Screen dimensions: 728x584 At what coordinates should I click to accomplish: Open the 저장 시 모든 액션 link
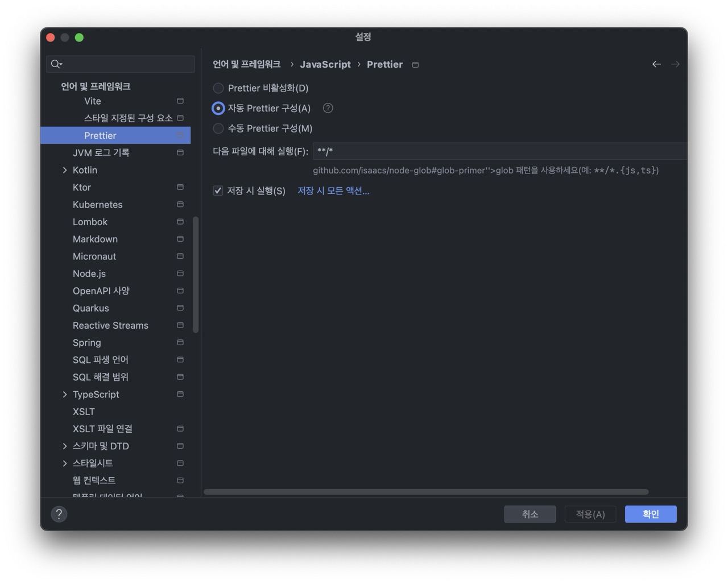pos(333,190)
